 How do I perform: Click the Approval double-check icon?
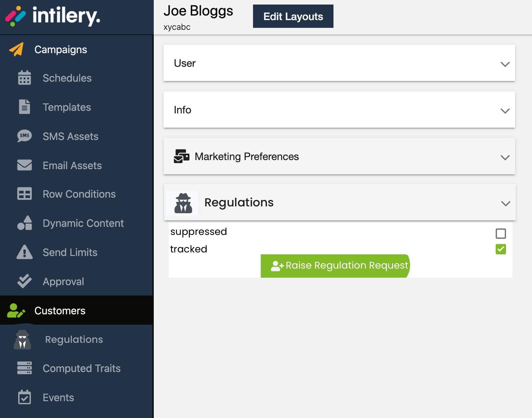point(24,281)
